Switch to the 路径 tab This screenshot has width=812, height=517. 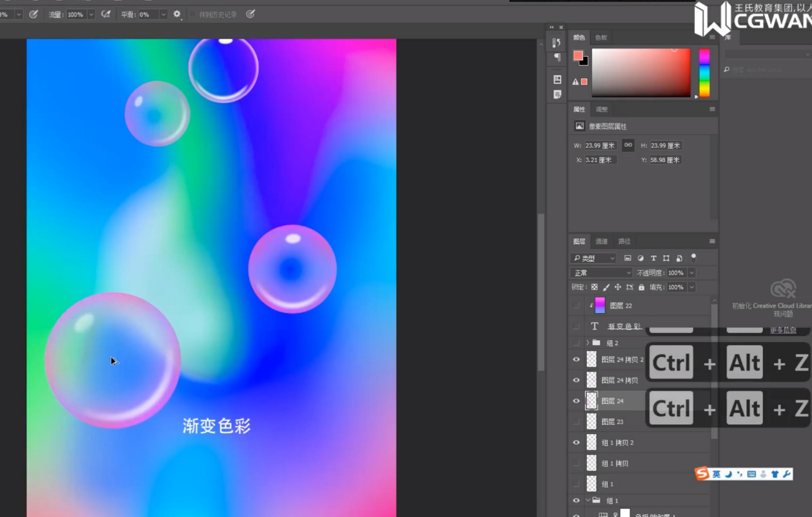[x=624, y=241]
